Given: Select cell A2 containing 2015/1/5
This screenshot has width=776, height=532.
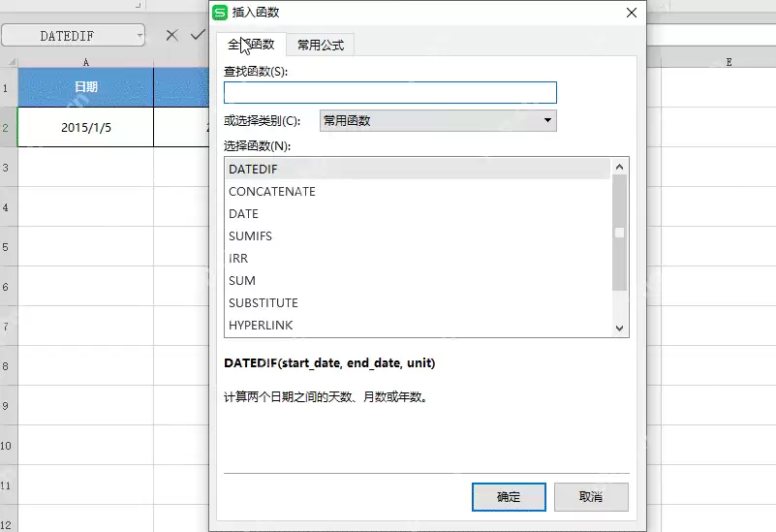Looking at the screenshot, I should click(85, 127).
